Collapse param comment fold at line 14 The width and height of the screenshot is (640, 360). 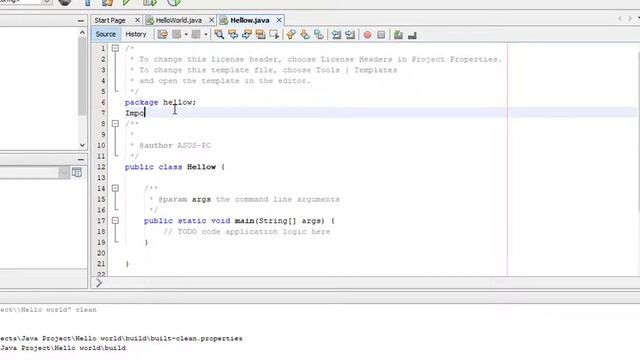(116, 188)
